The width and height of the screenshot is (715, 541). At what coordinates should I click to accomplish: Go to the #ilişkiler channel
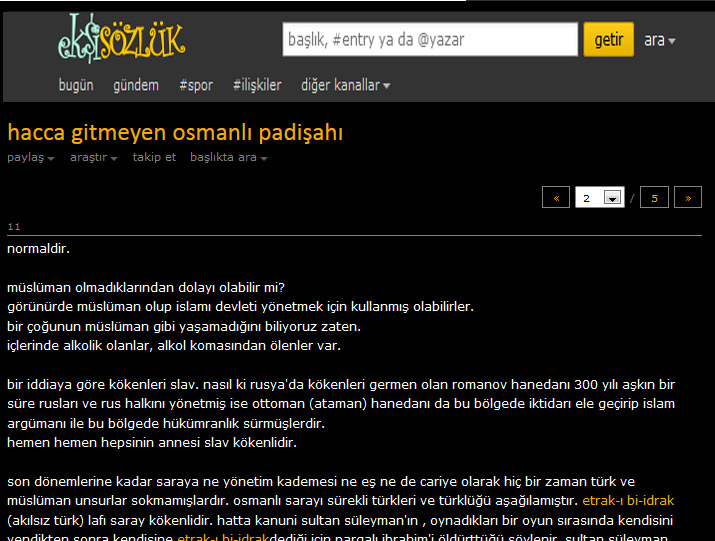[257, 85]
